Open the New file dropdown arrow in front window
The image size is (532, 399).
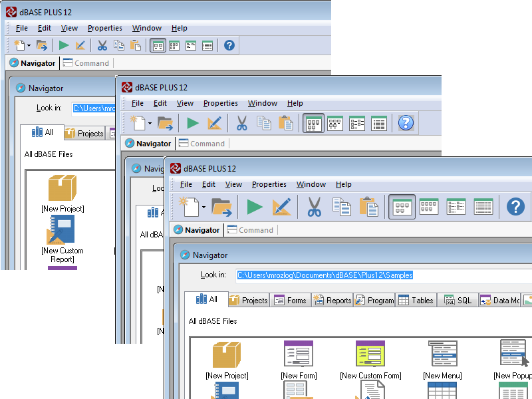203,207
